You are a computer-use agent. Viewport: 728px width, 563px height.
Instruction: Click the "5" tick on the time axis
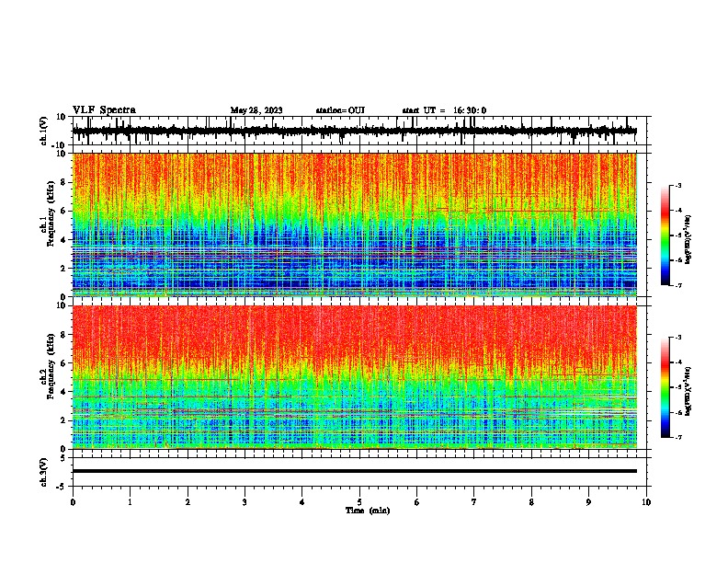(x=359, y=502)
